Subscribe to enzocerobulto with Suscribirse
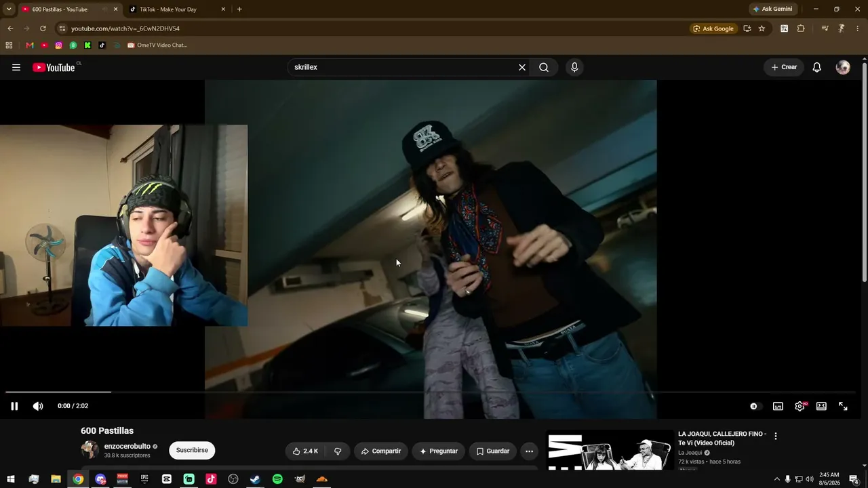This screenshot has height=488, width=868. point(192,450)
